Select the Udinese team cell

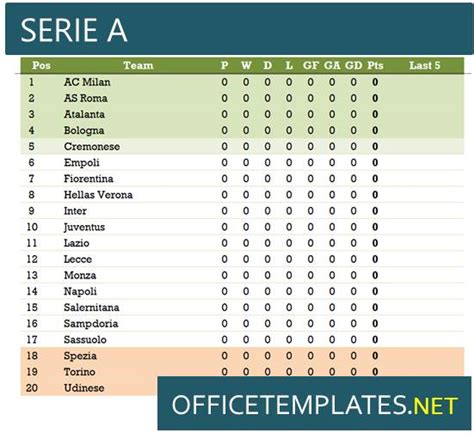click(x=84, y=388)
